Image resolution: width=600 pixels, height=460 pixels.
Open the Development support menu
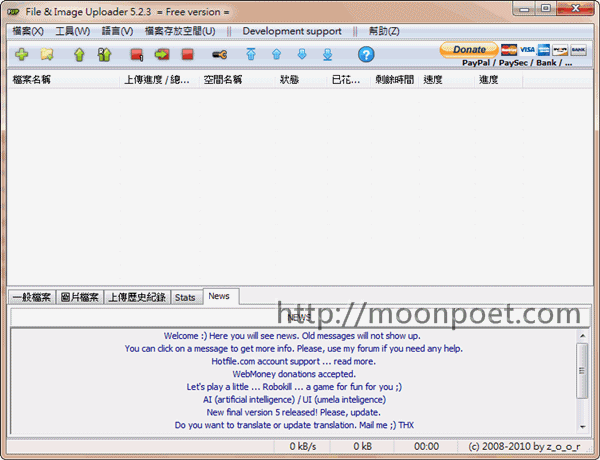tap(292, 31)
